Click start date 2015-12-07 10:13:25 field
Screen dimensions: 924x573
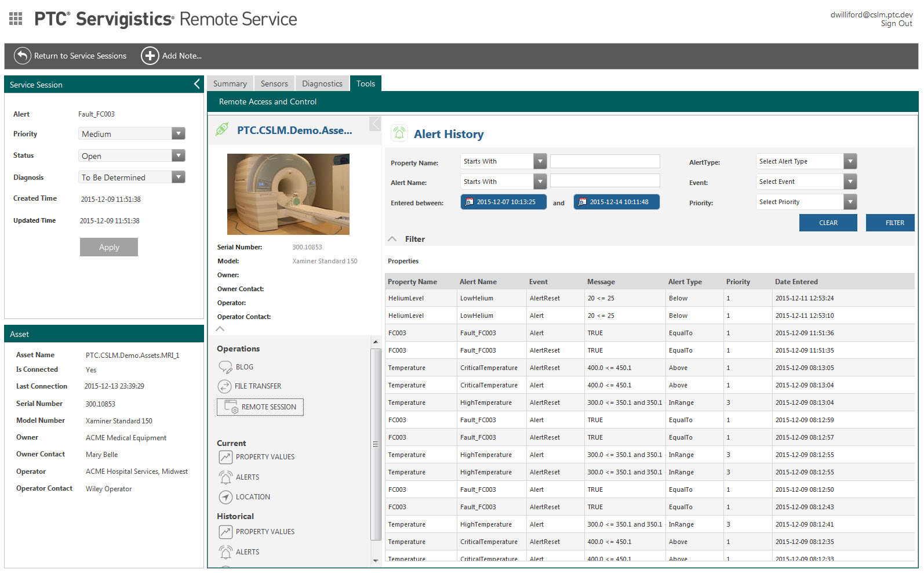(504, 202)
